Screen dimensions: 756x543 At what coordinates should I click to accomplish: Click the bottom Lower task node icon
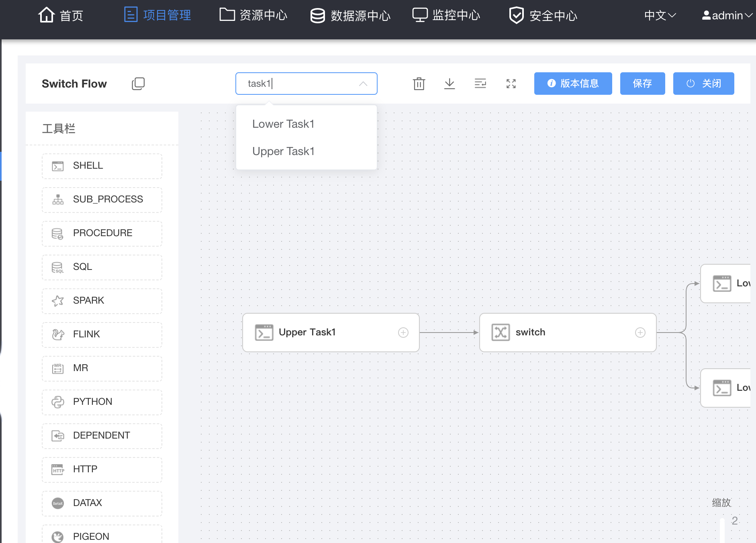coord(722,388)
